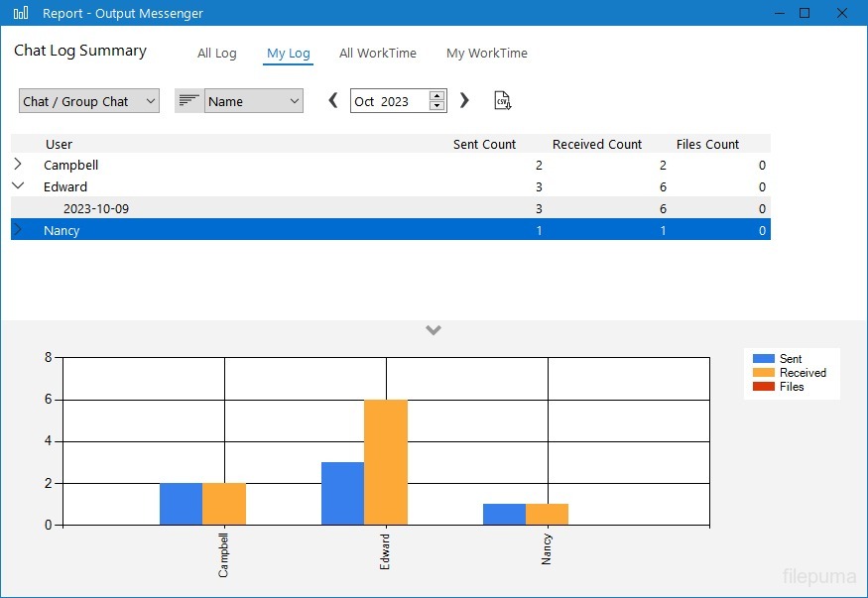868x598 pixels.
Task: Select the 2023-10-09 date row
Action: [95, 208]
